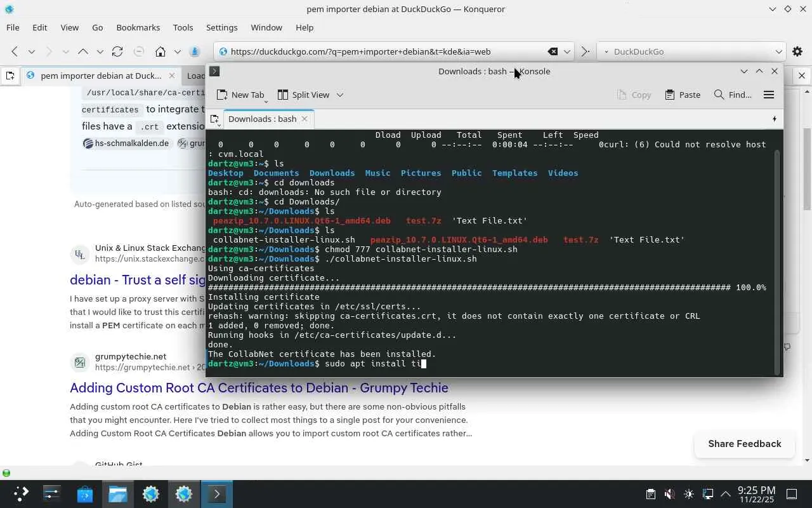Open network connections tray icon

[708, 493]
